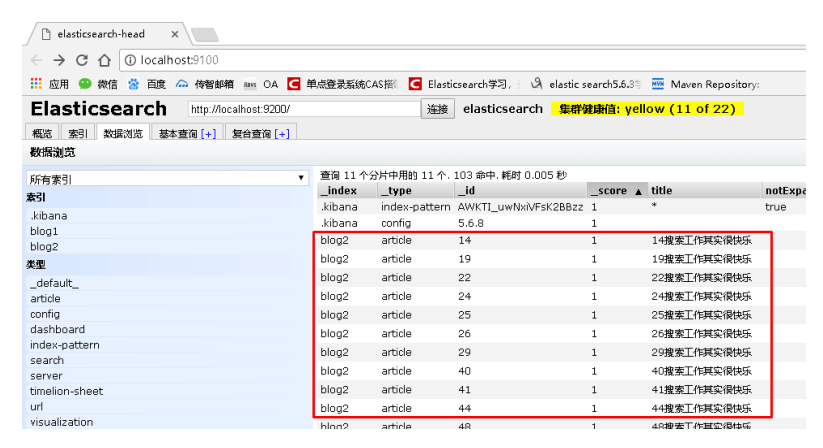Open the Elasticsearch学习 bookmark
This screenshot has width=823, height=448.
pyautogui.click(x=464, y=84)
